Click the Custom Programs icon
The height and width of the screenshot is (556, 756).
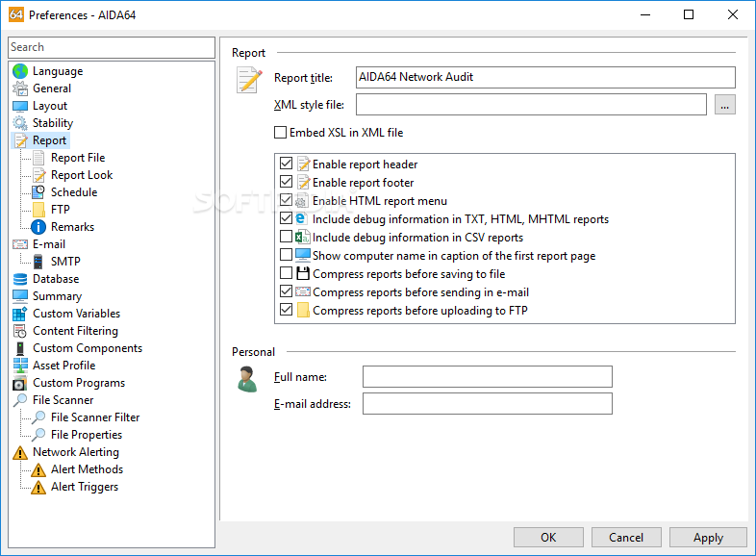[x=20, y=383]
